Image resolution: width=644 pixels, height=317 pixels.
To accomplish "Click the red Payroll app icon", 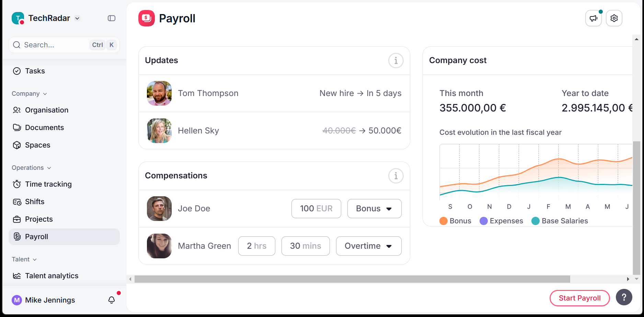I will 147,18.
